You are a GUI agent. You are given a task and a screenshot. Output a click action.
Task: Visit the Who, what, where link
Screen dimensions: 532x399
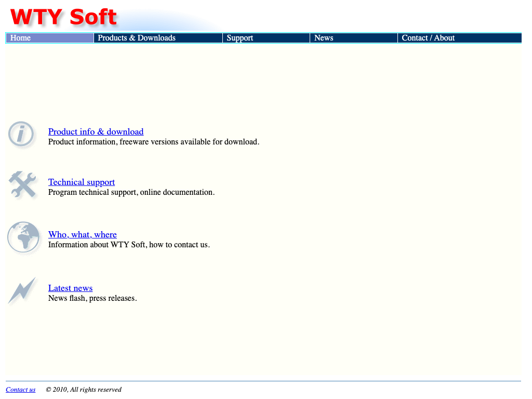(x=83, y=234)
